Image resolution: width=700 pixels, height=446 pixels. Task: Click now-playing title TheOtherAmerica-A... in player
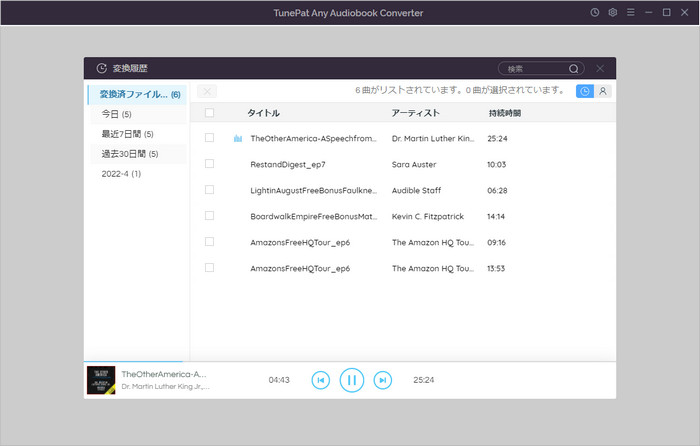(x=164, y=374)
